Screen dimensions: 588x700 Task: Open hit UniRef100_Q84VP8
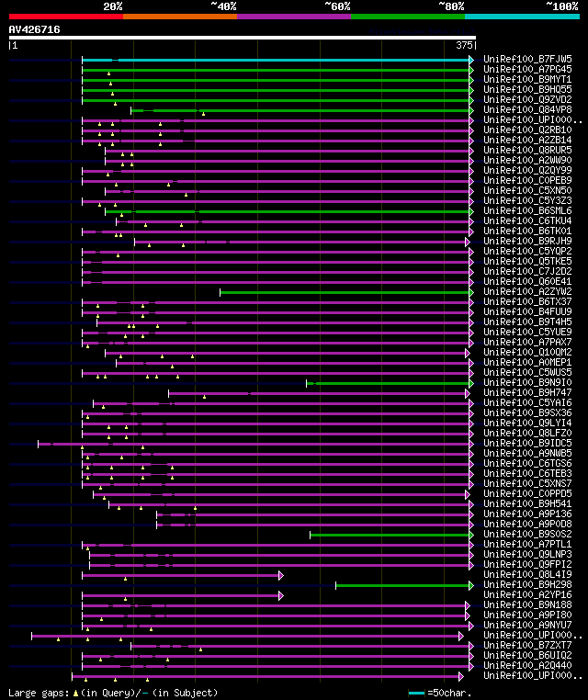click(x=527, y=109)
